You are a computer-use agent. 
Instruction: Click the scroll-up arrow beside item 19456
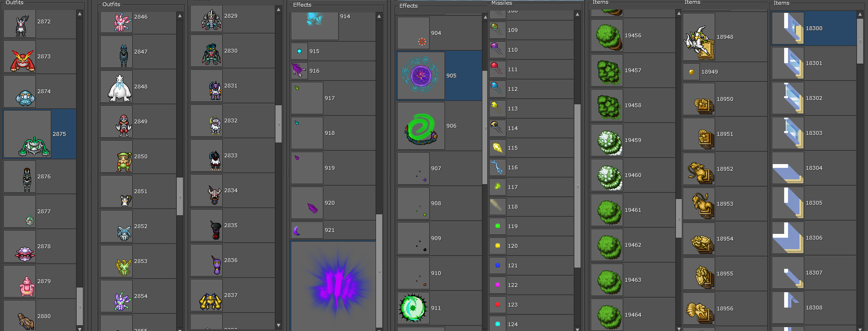point(679,13)
